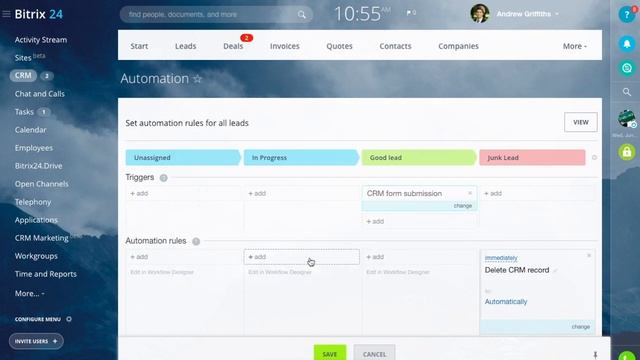Click the VIEW button

tap(580, 122)
